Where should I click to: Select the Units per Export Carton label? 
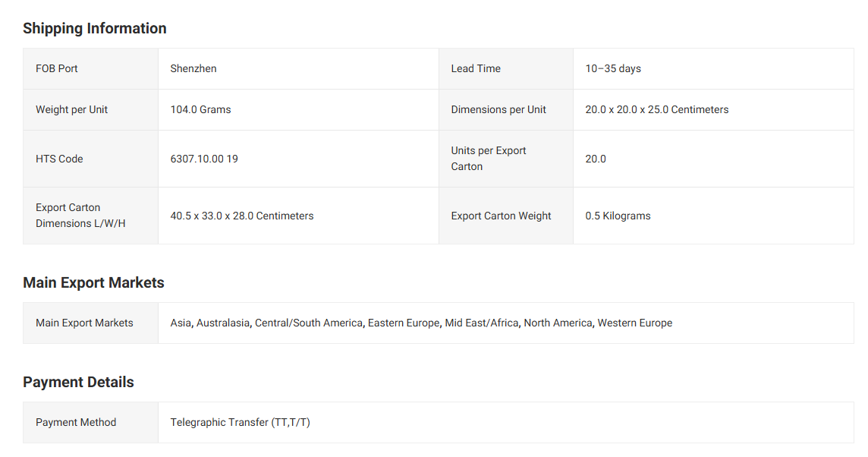coord(489,159)
